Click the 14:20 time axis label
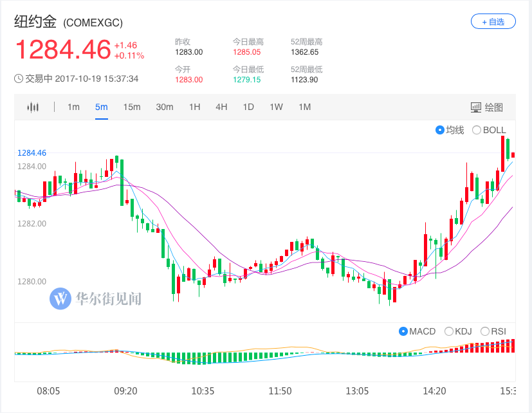532x413 pixels. click(434, 391)
